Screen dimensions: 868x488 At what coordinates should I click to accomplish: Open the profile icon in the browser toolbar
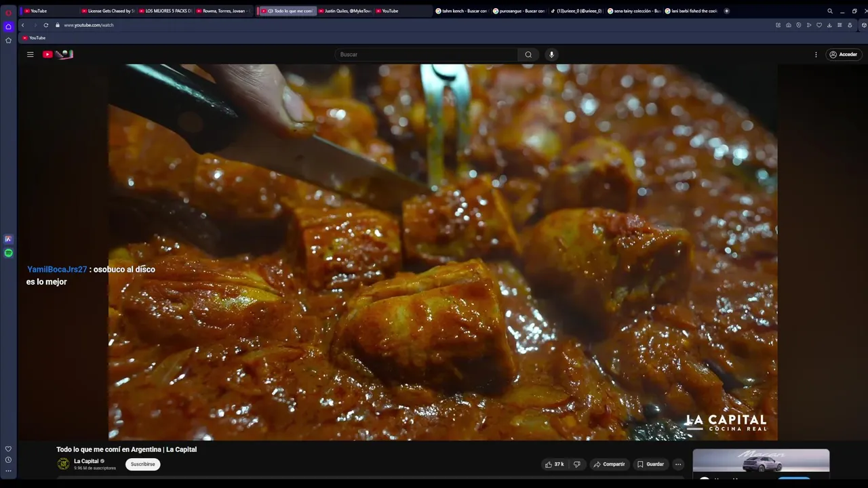[x=850, y=25]
